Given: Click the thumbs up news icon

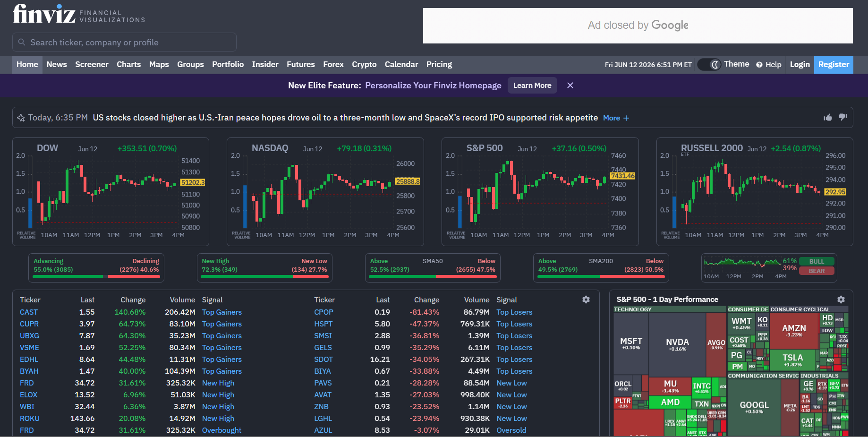Looking at the screenshot, I should pos(828,117).
